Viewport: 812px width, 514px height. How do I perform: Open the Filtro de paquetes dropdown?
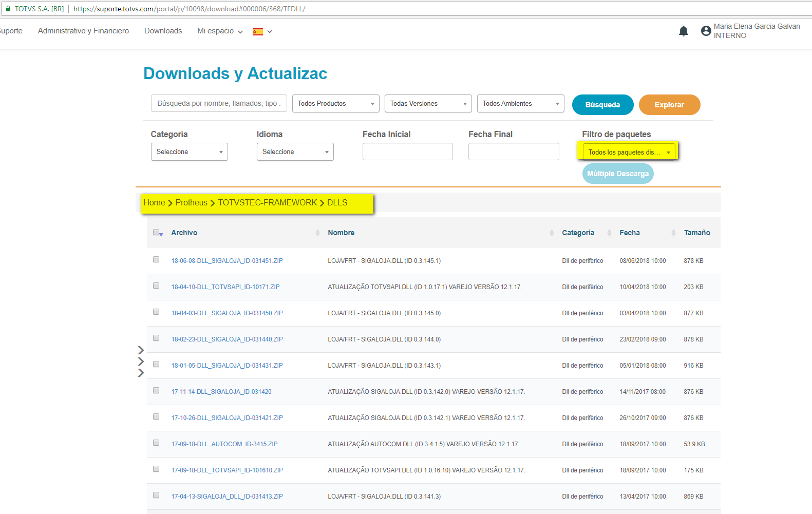[629, 152]
